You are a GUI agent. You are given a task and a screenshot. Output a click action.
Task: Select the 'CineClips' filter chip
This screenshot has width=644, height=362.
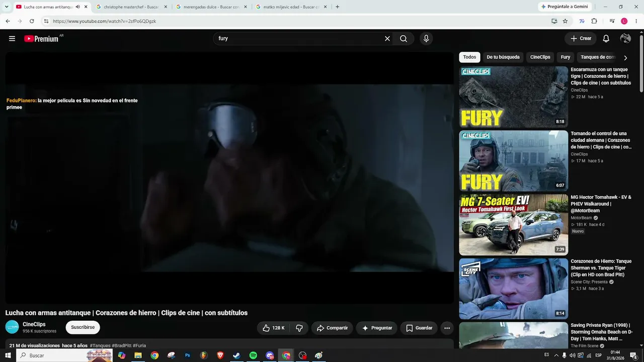540,57
